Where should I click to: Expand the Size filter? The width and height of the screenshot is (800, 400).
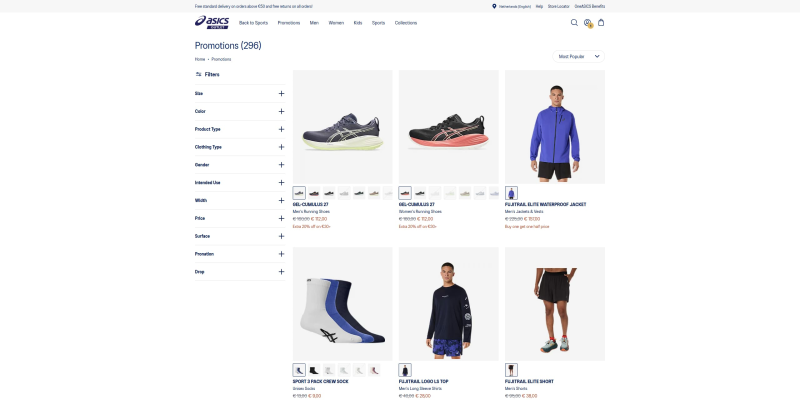click(240, 94)
